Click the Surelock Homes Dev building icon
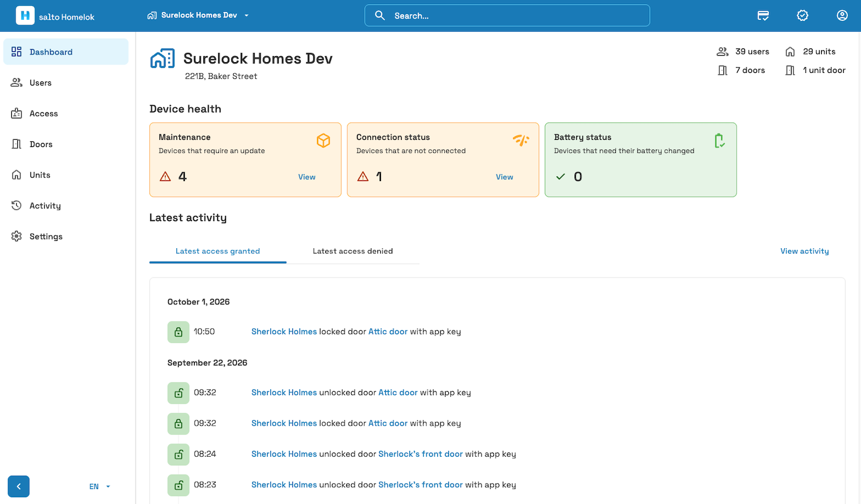The height and width of the screenshot is (504, 861). (x=162, y=59)
